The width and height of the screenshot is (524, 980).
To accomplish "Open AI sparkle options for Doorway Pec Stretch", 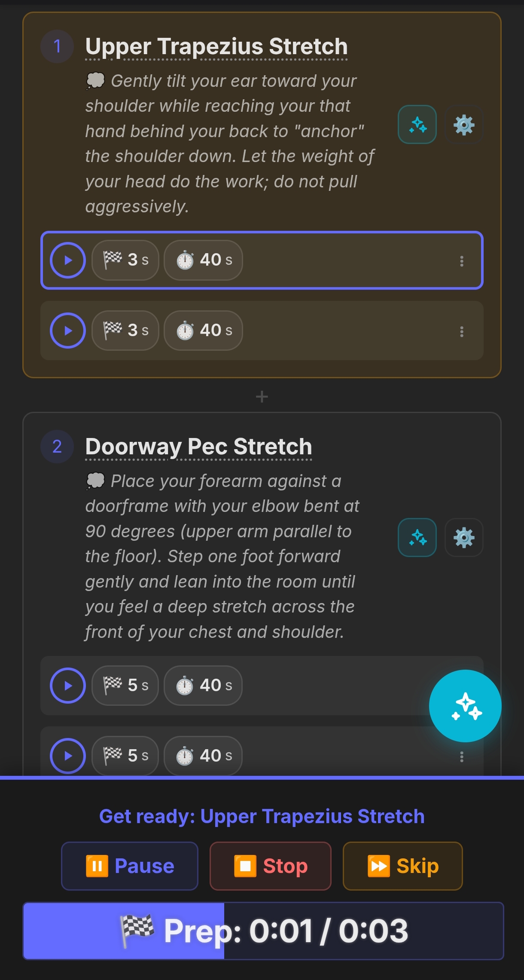I will pyautogui.click(x=417, y=538).
